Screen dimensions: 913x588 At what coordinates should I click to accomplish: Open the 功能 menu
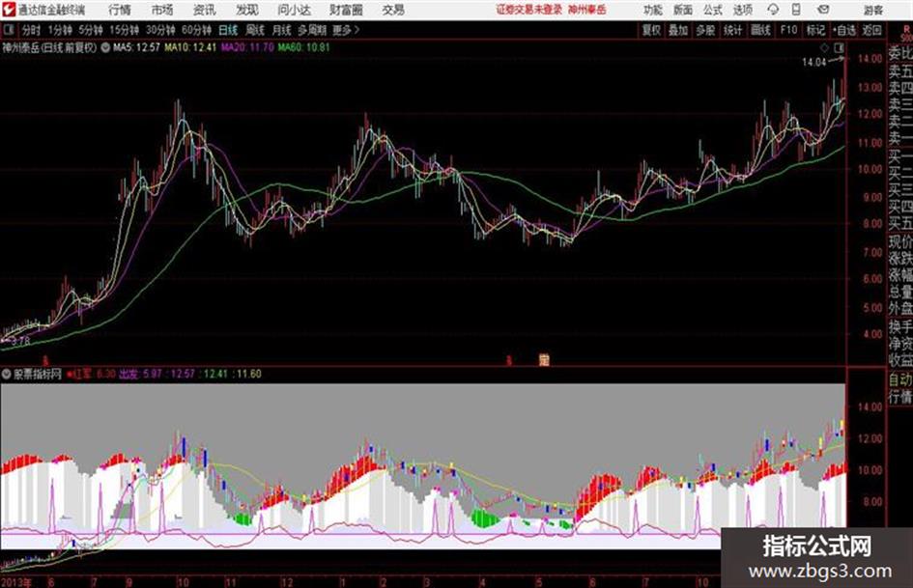point(653,10)
